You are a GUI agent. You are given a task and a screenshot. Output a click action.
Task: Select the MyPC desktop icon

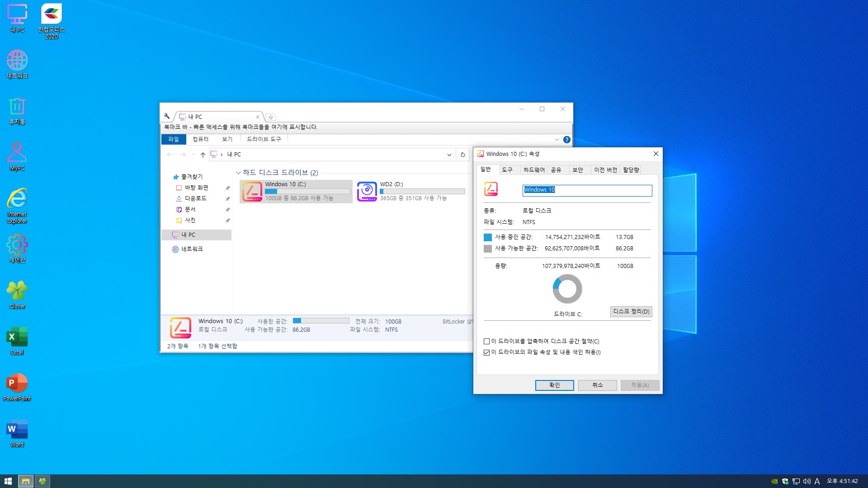click(17, 157)
